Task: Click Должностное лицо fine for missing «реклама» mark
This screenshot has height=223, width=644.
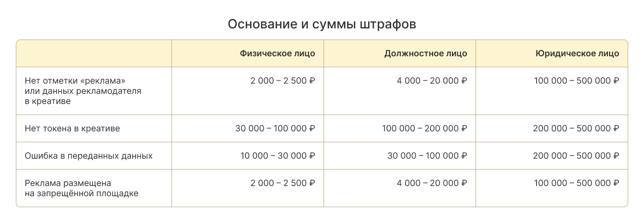Action: pyautogui.click(x=432, y=81)
